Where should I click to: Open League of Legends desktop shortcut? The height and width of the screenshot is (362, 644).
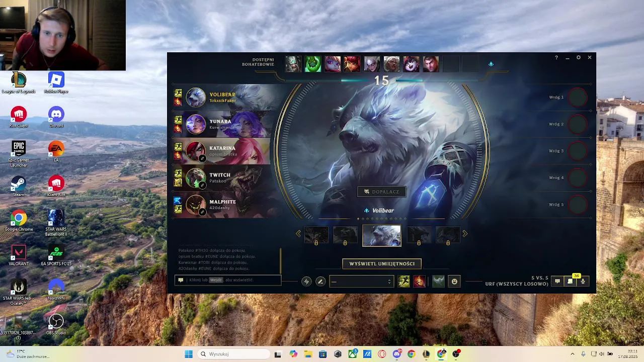[x=19, y=82]
